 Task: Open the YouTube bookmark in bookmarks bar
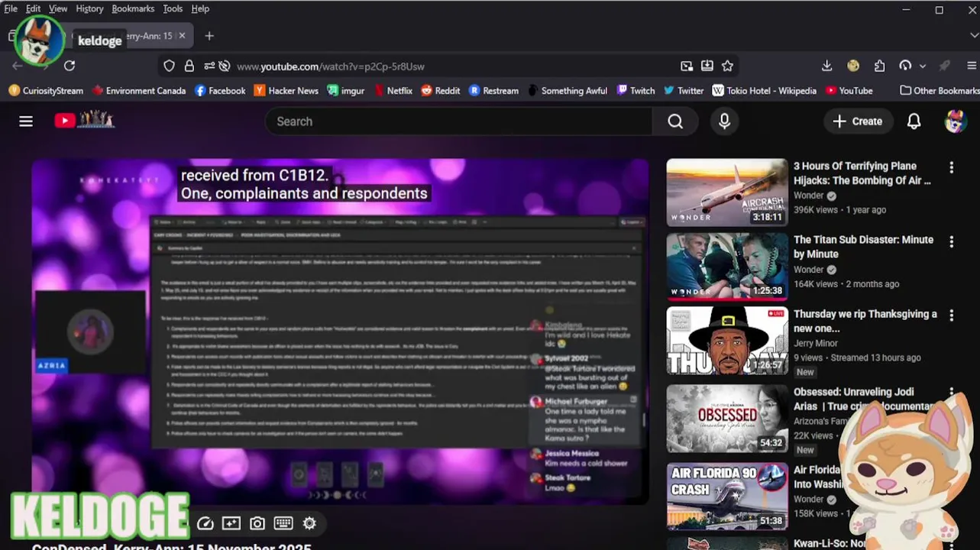(849, 90)
